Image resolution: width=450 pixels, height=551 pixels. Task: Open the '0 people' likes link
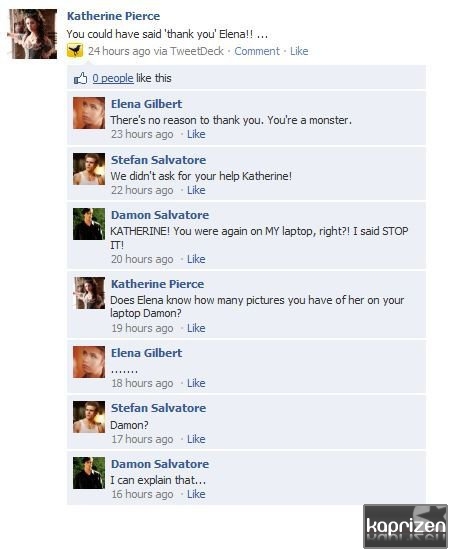click(x=113, y=78)
